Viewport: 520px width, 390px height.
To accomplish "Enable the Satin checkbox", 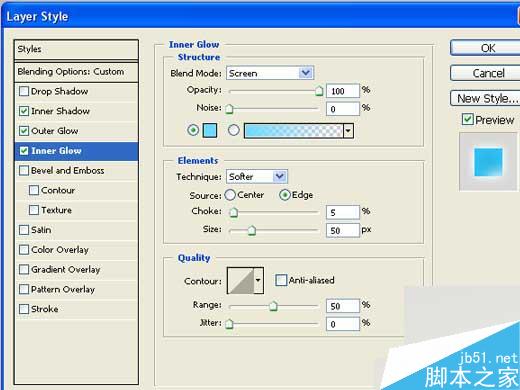I will tap(24, 230).
